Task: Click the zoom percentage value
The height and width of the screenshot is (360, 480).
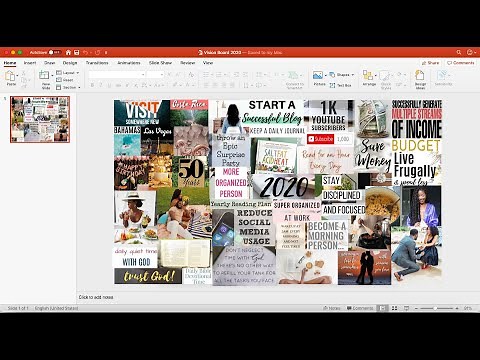Action: point(468,308)
